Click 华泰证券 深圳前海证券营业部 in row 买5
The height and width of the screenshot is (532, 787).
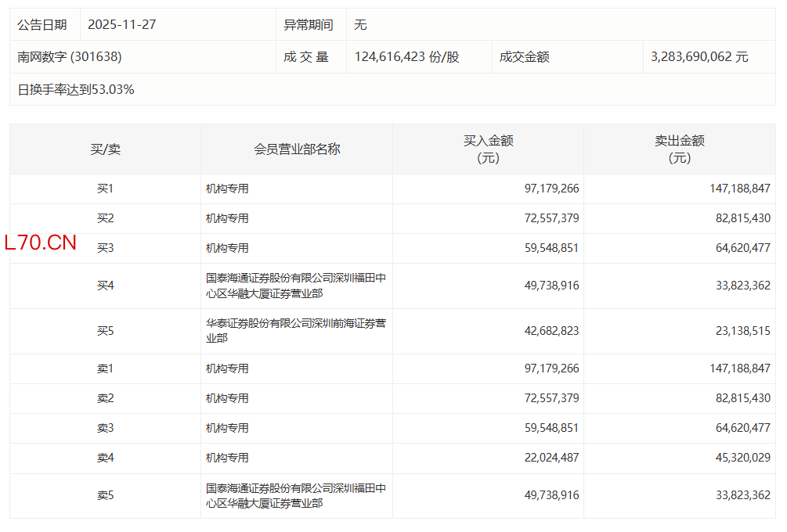click(295, 330)
